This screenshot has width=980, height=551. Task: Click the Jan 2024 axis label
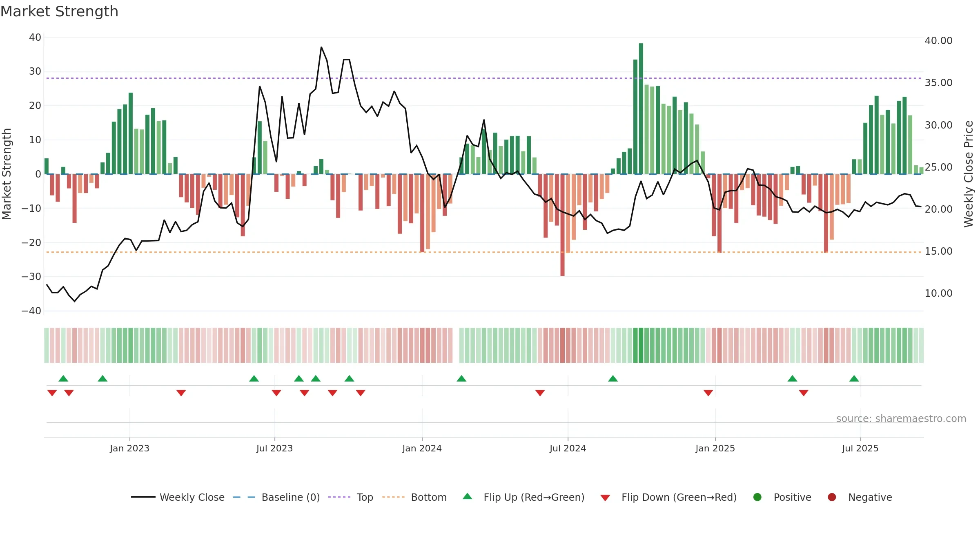(422, 448)
